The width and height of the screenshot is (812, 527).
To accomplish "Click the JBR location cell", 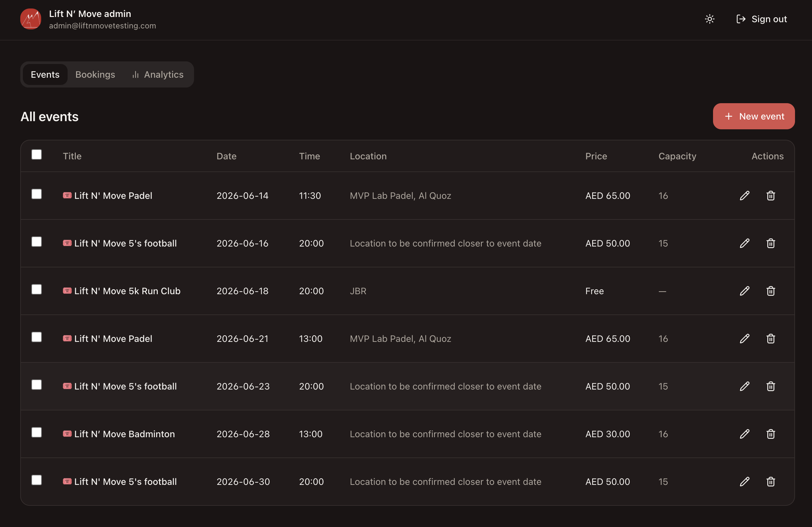I will pos(358,291).
